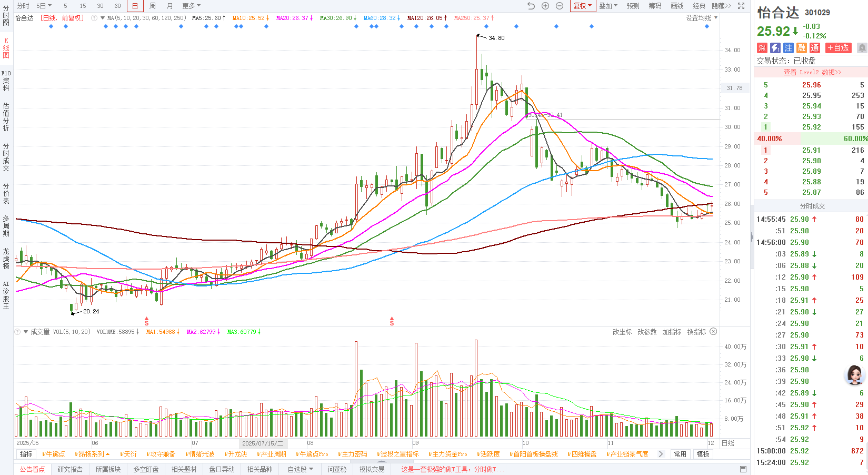Open the 设置均线 dropdown
868x475 pixels.
tap(701, 18)
